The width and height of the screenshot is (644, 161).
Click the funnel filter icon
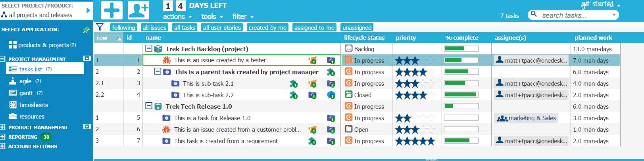tap(100, 27)
